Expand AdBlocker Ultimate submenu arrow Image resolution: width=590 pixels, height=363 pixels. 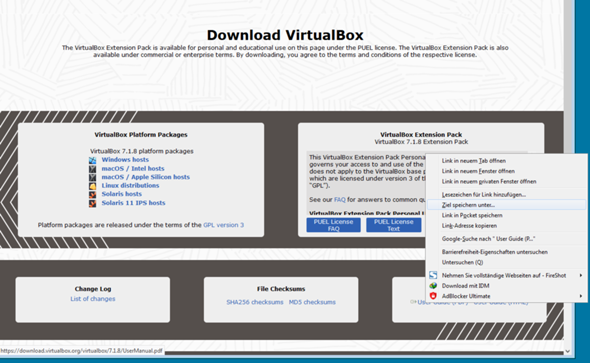(581, 296)
